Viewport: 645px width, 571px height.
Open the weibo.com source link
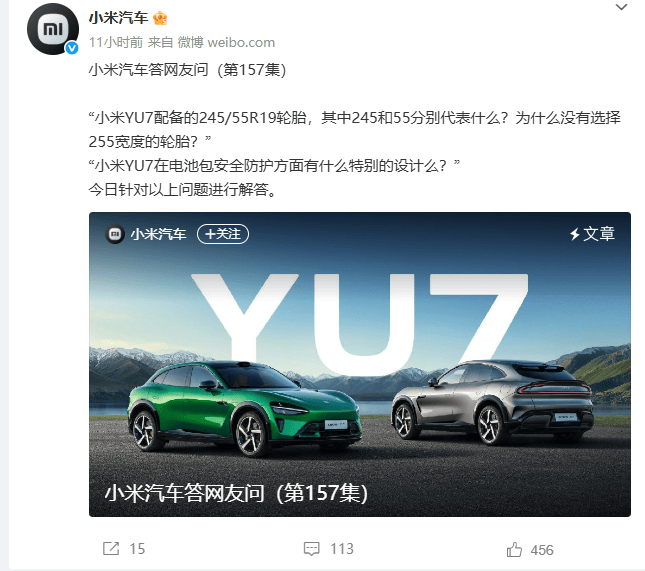pyautogui.click(x=241, y=42)
